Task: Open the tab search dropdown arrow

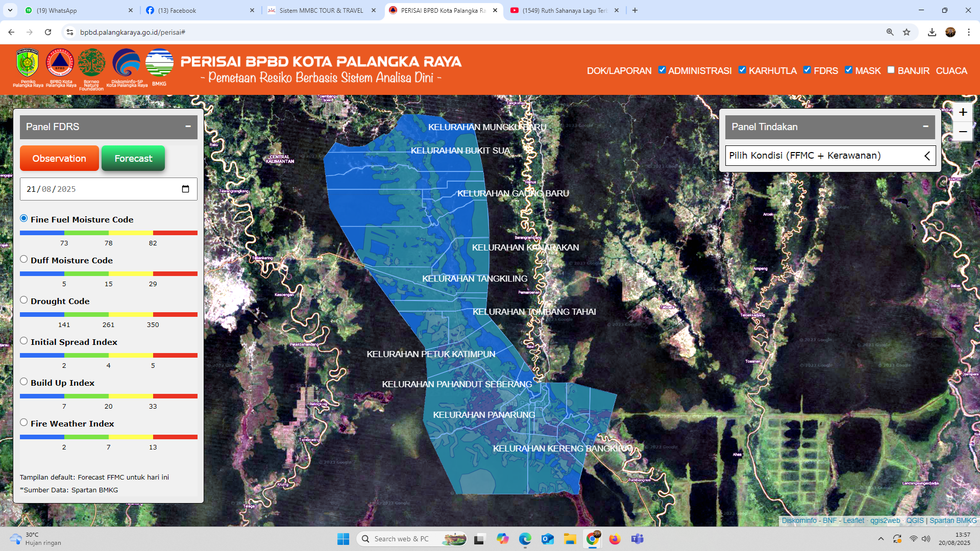Action: 10,10
